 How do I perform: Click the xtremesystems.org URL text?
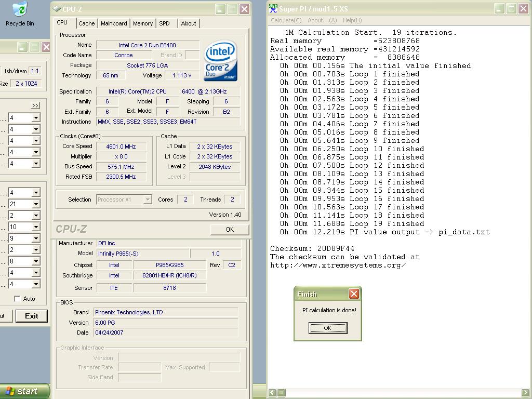(x=338, y=265)
